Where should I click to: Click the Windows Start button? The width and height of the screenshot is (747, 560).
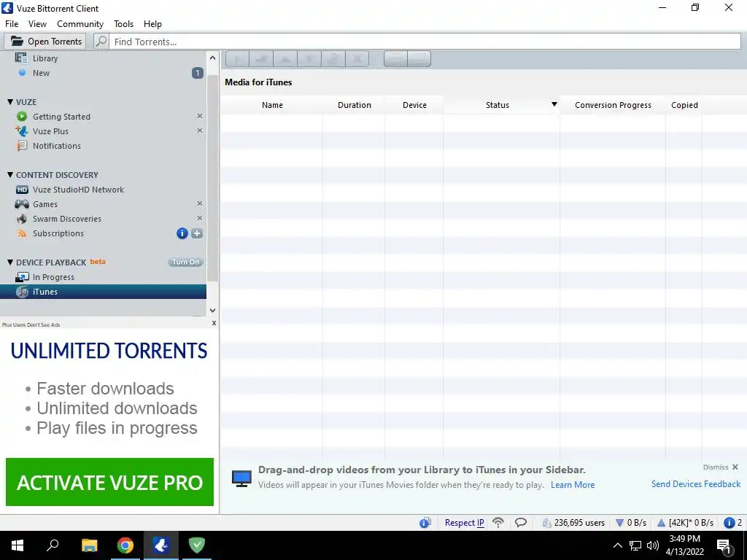(18, 545)
